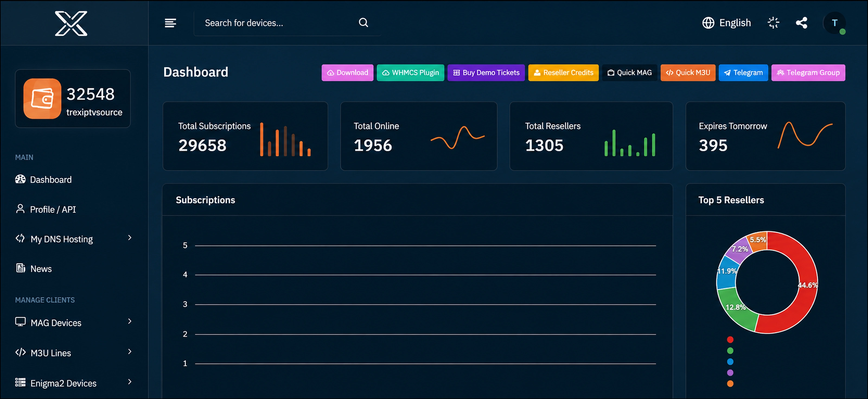Click the orange wallet credits icon
The height and width of the screenshot is (399, 868).
tap(42, 99)
